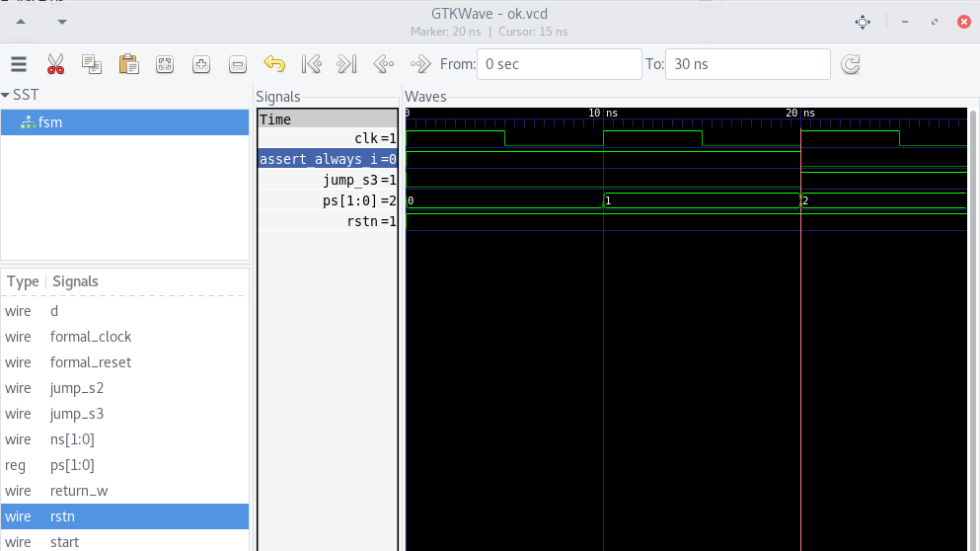Screen dimensions: 980x551
Task: Jump to start of trace icon
Action: tap(311, 64)
